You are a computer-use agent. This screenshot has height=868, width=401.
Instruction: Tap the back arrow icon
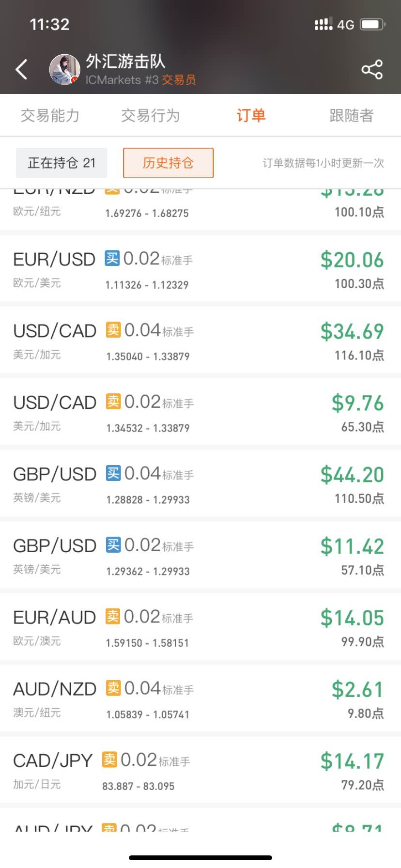(x=21, y=69)
